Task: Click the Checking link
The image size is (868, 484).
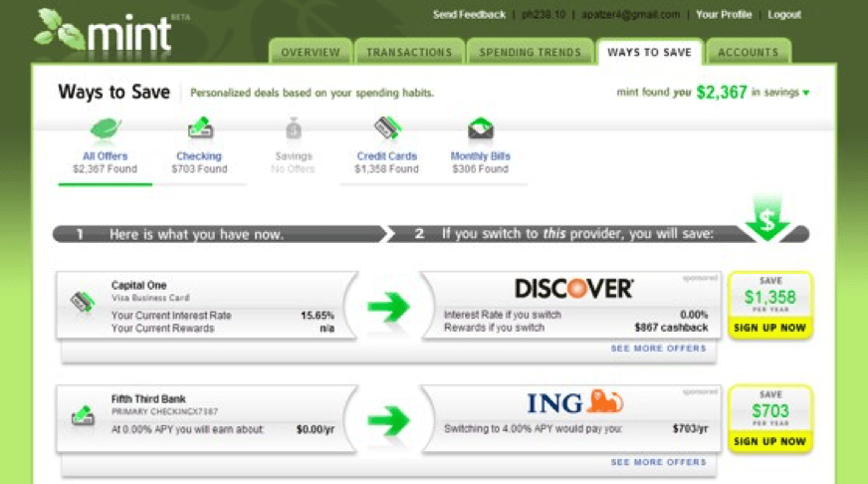Action: [x=199, y=156]
